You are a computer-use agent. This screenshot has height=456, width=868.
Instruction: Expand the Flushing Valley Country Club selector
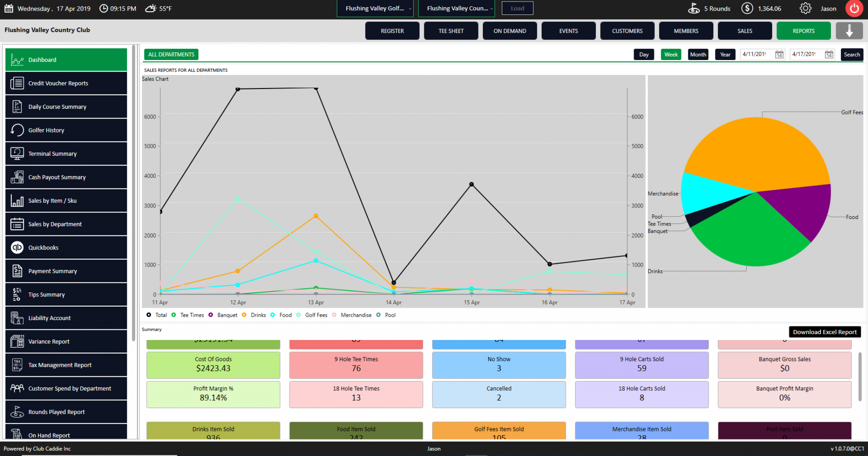(x=456, y=8)
